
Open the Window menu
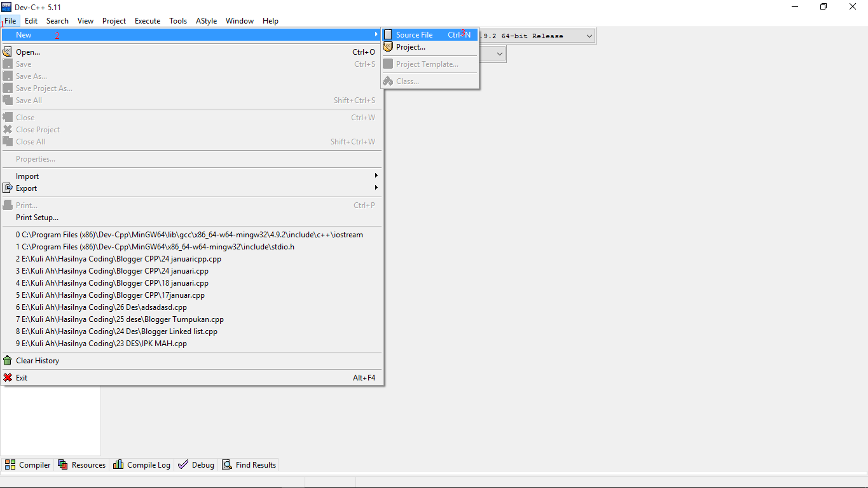pyautogui.click(x=240, y=20)
